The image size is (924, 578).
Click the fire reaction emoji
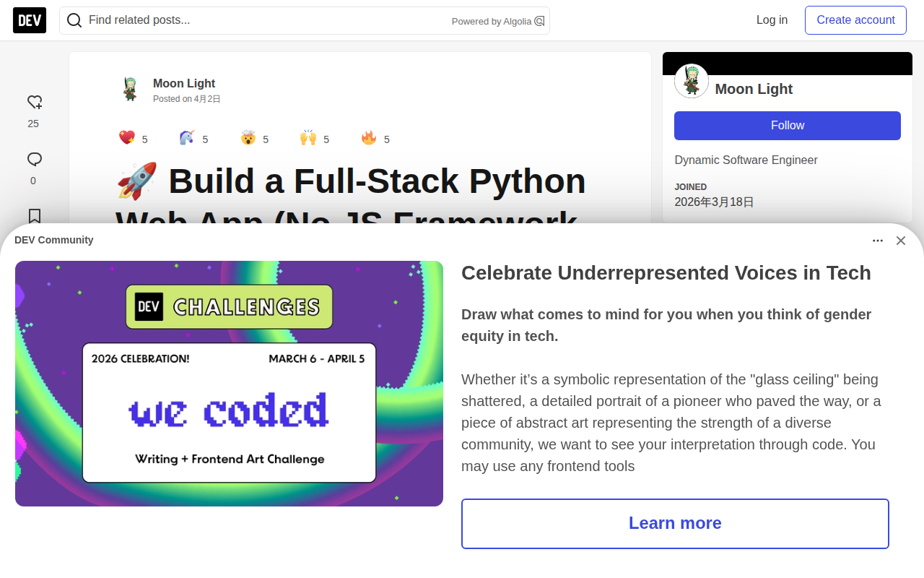click(x=369, y=137)
